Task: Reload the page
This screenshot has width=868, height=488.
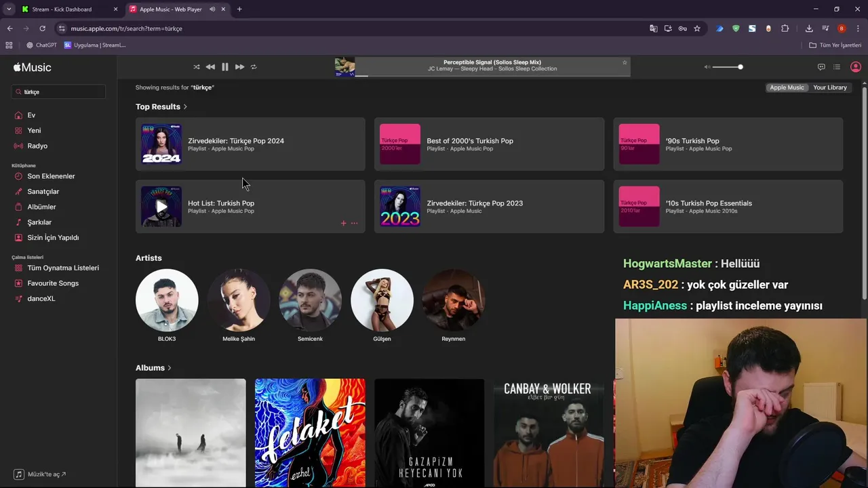Action: [x=42, y=28]
